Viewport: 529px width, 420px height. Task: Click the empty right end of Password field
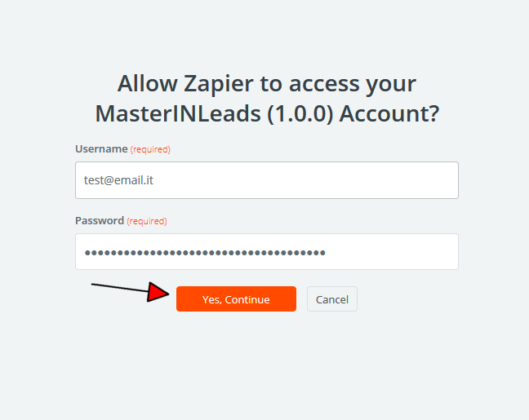click(408, 252)
